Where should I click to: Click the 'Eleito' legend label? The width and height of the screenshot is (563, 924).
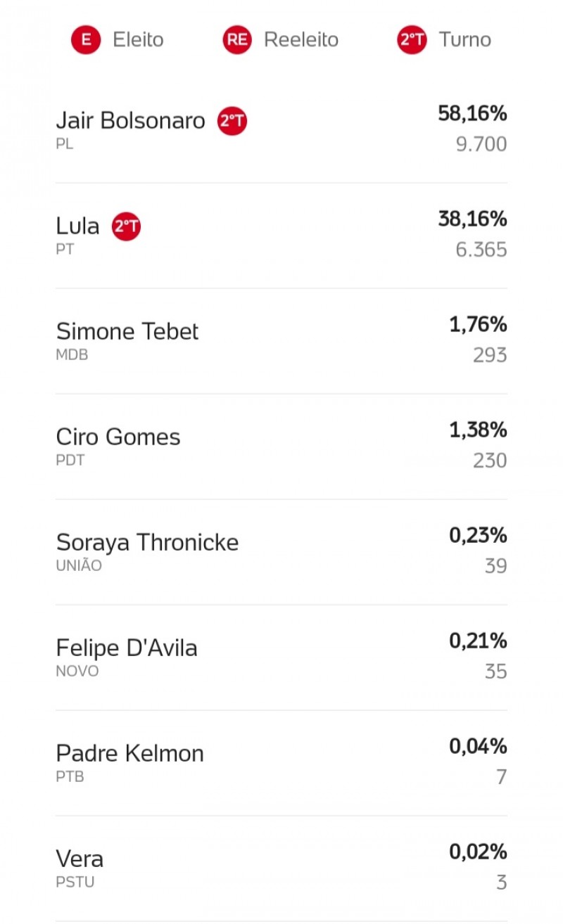138,40
